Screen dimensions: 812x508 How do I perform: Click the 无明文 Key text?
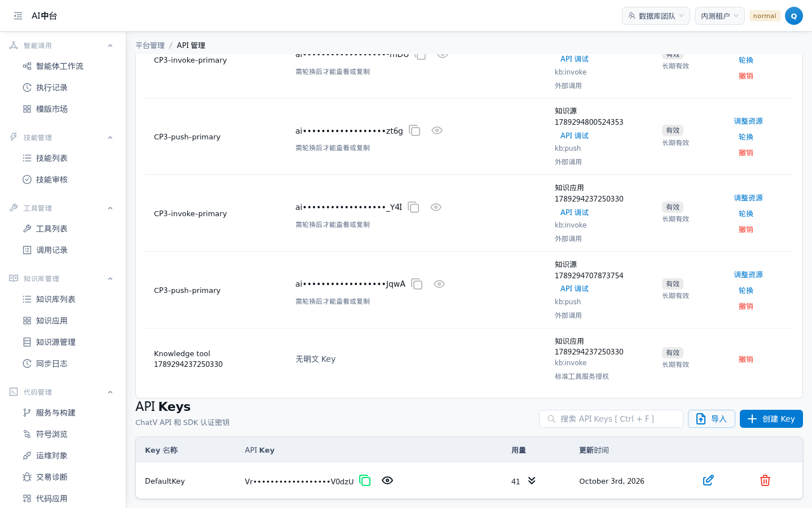(x=315, y=359)
